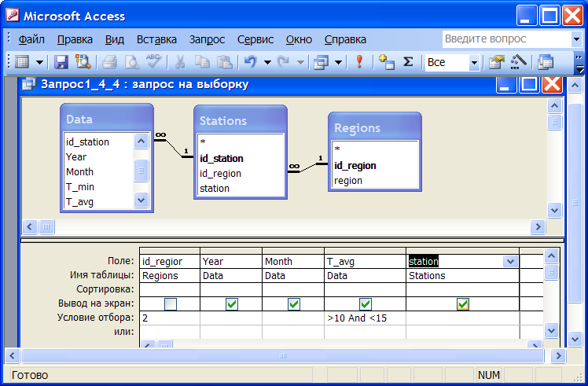
Task: Open the Правка menu
Action: [75, 39]
